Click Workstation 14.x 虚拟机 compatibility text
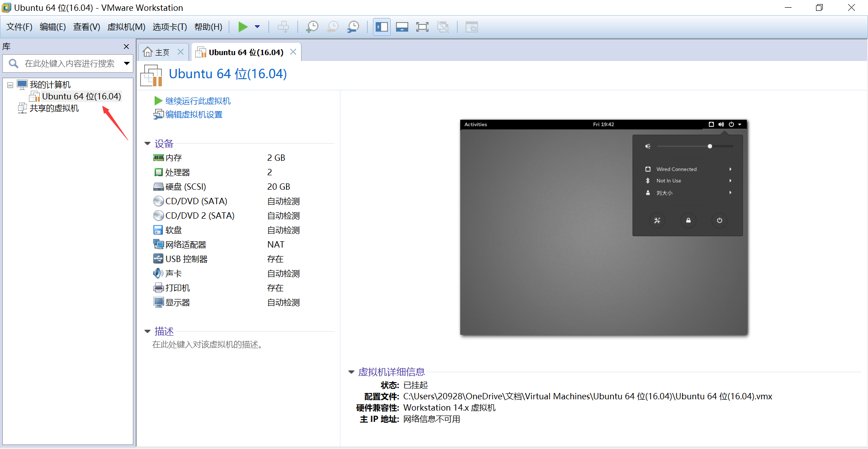The height and width of the screenshot is (449, 868). [449, 407]
